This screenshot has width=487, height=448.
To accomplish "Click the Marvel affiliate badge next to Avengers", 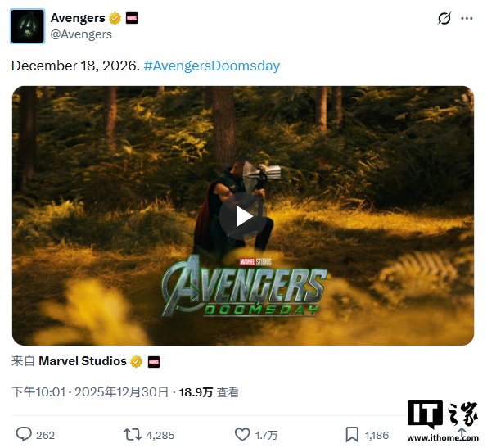I will point(132,18).
